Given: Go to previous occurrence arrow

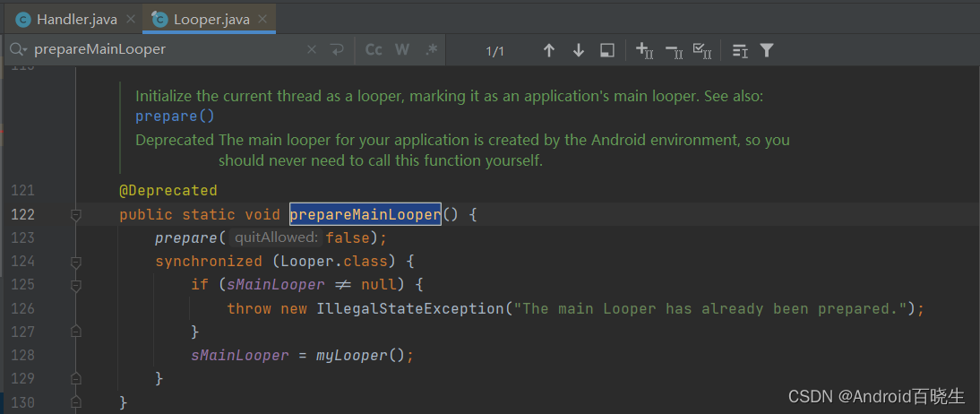Looking at the screenshot, I should [549, 51].
